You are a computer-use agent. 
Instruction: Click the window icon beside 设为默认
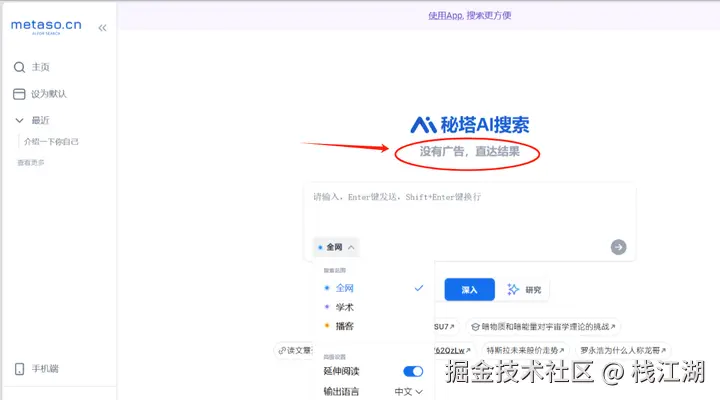click(19, 94)
